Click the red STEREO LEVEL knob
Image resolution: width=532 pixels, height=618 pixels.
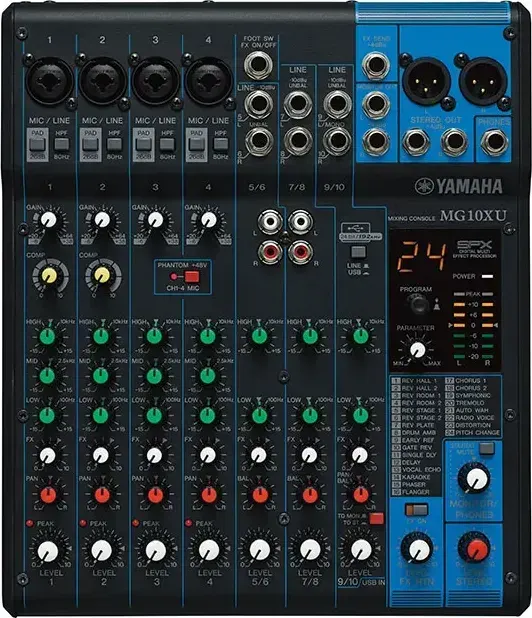477,549
